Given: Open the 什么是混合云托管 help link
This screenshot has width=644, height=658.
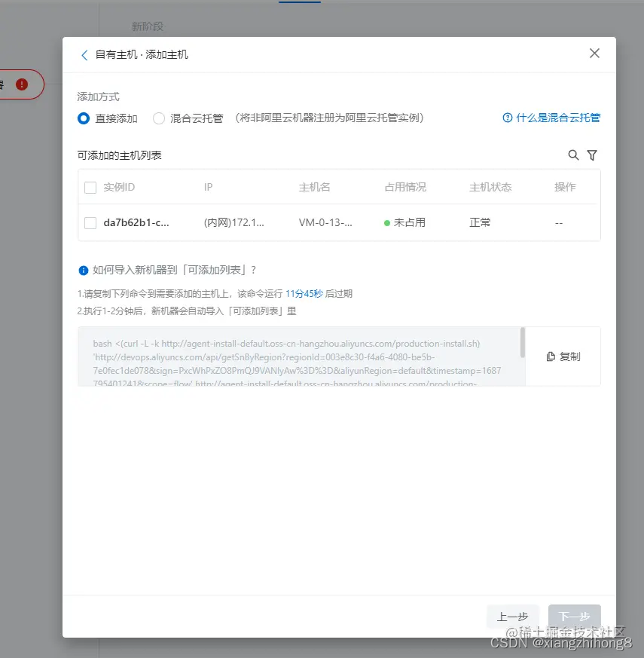Looking at the screenshot, I should click(551, 118).
